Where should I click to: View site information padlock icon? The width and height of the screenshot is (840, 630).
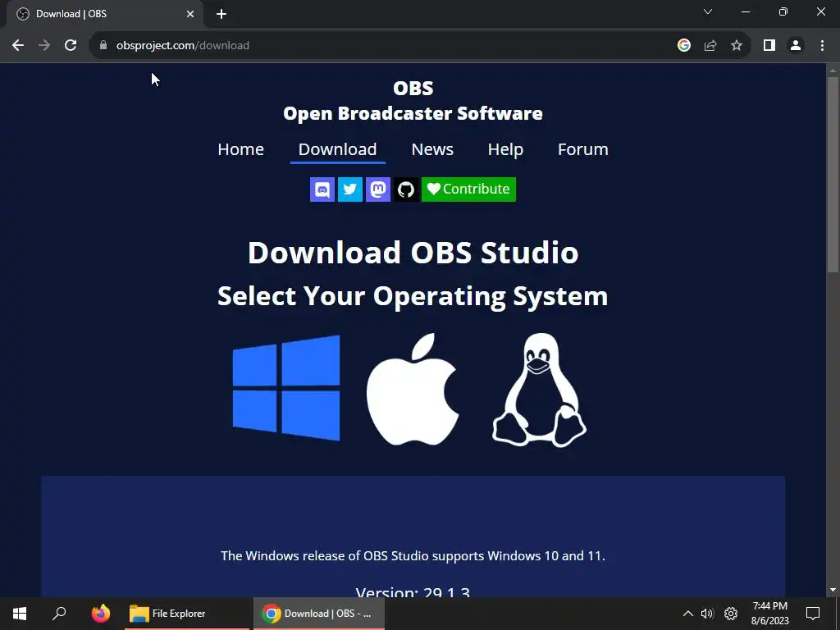coord(103,46)
